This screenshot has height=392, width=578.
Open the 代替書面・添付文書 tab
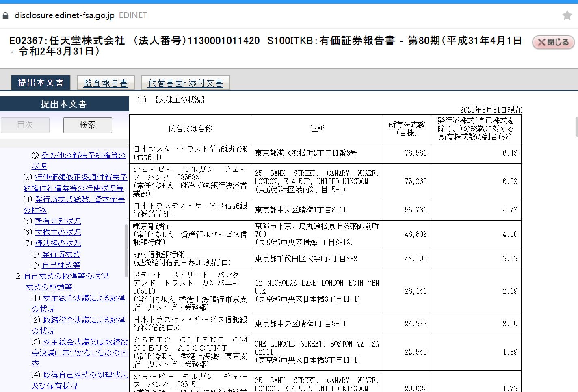pyautogui.click(x=185, y=83)
